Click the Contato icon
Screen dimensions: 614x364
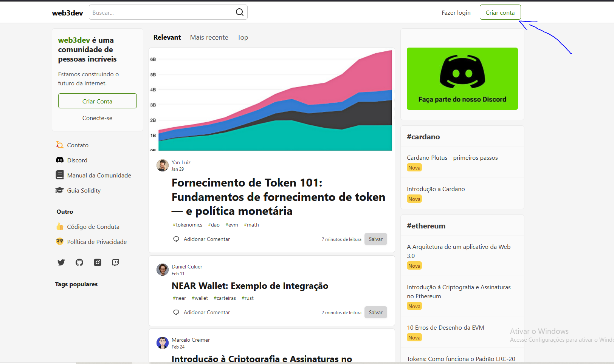tap(60, 145)
